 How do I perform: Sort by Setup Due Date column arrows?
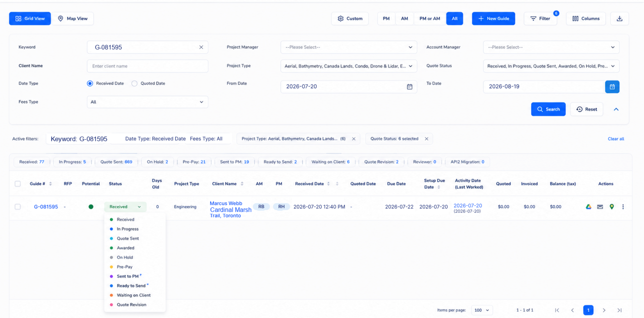[439, 187]
